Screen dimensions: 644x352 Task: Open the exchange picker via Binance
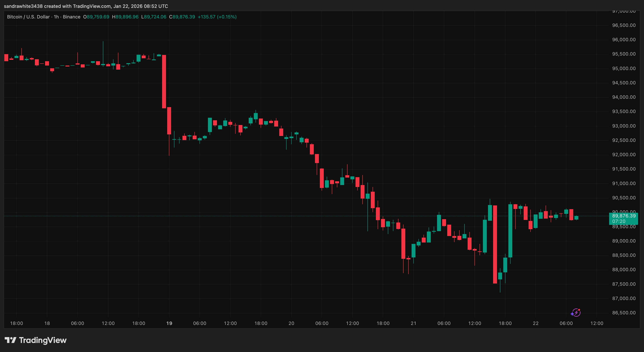click(x=72, y=17)
